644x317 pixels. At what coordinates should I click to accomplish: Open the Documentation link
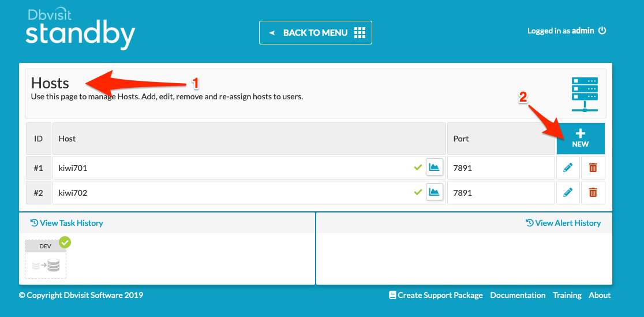click(x=518, y=295)
